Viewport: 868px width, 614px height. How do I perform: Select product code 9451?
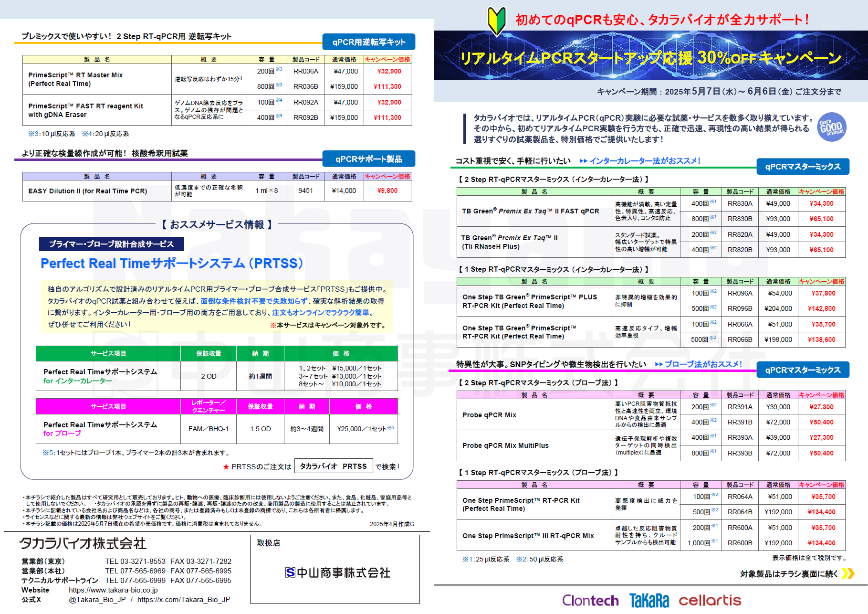pyautogui.click(x=306, y=191)
